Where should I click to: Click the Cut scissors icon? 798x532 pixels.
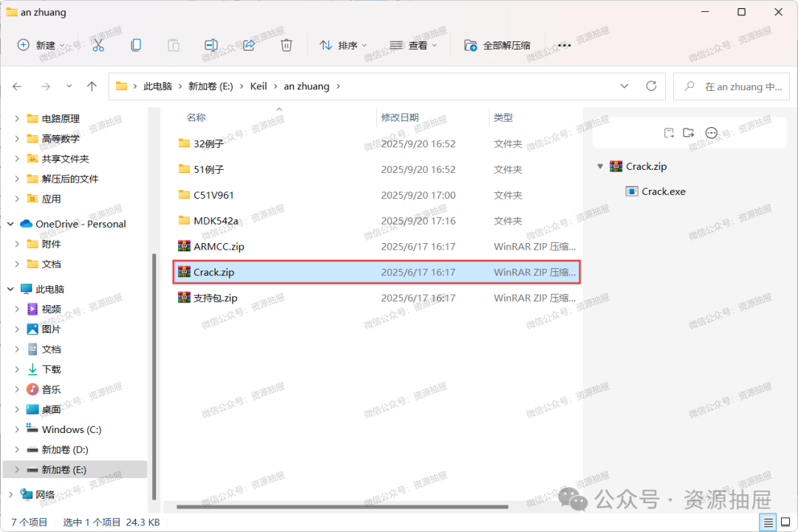pos(98,45)
